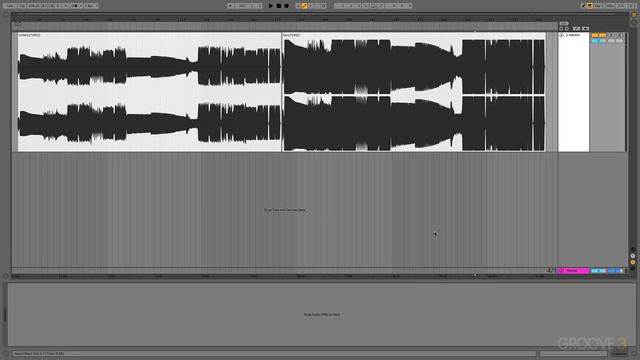Toggle detail view with bottom-right arrow

pos(634,353)
